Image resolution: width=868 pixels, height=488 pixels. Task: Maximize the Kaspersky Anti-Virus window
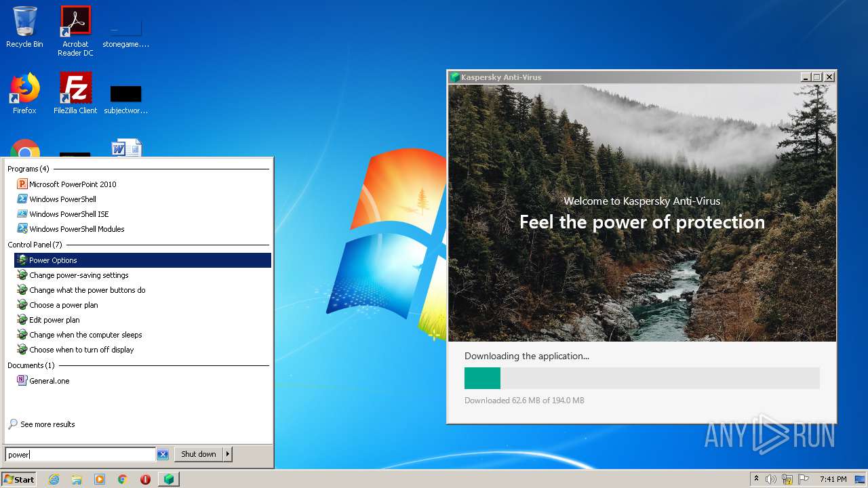point(817,77)
